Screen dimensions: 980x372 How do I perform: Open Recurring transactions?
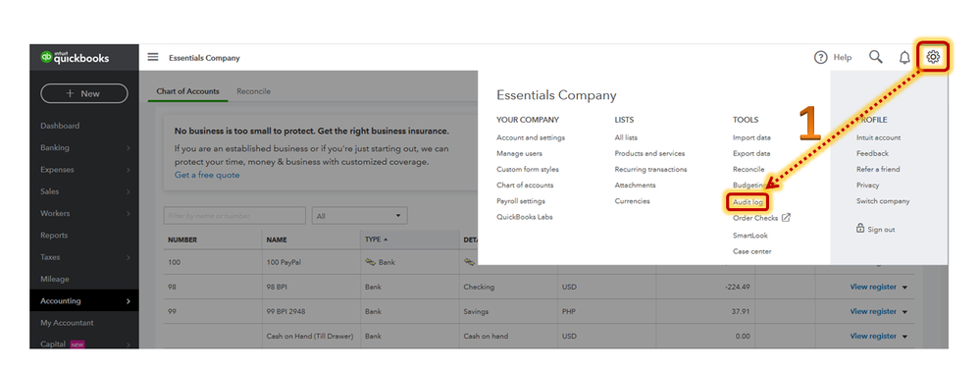tap(650, 170)
